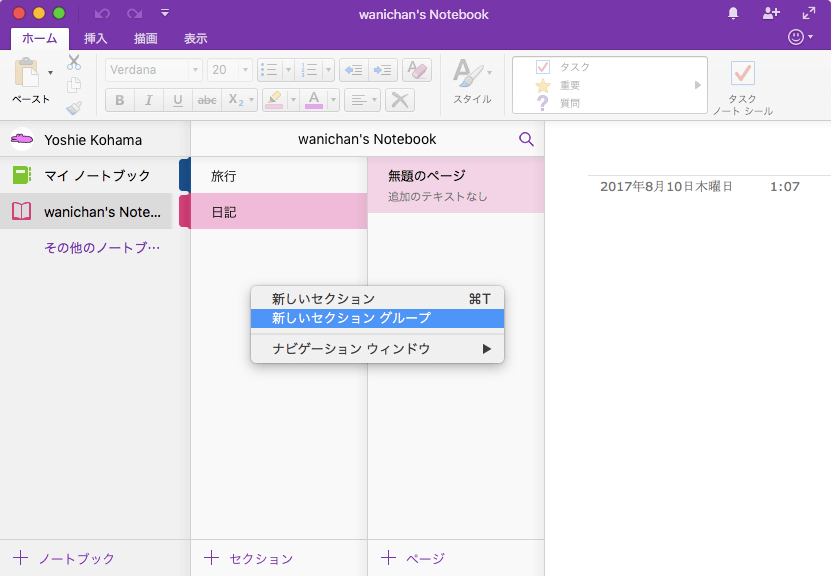
Task: Click the numbered list icon
Action: coord(309,70)
